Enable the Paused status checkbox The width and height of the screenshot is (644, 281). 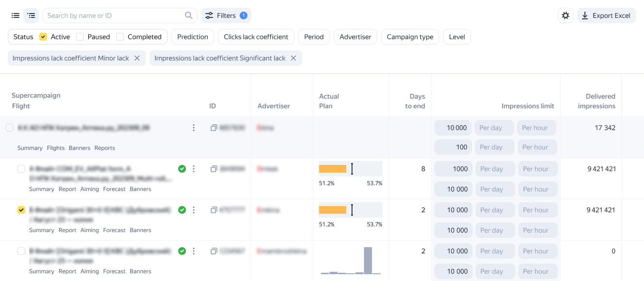80,37
